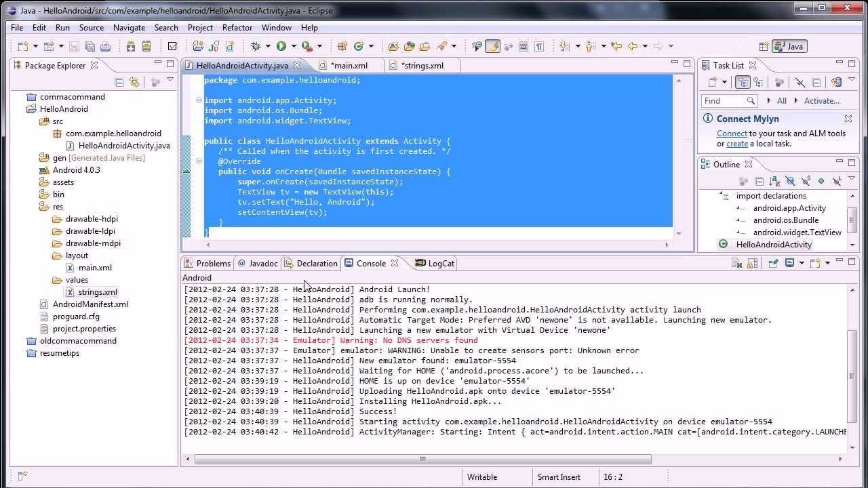Open the Display Selected Console dropdown arrow

pos(802,263)
